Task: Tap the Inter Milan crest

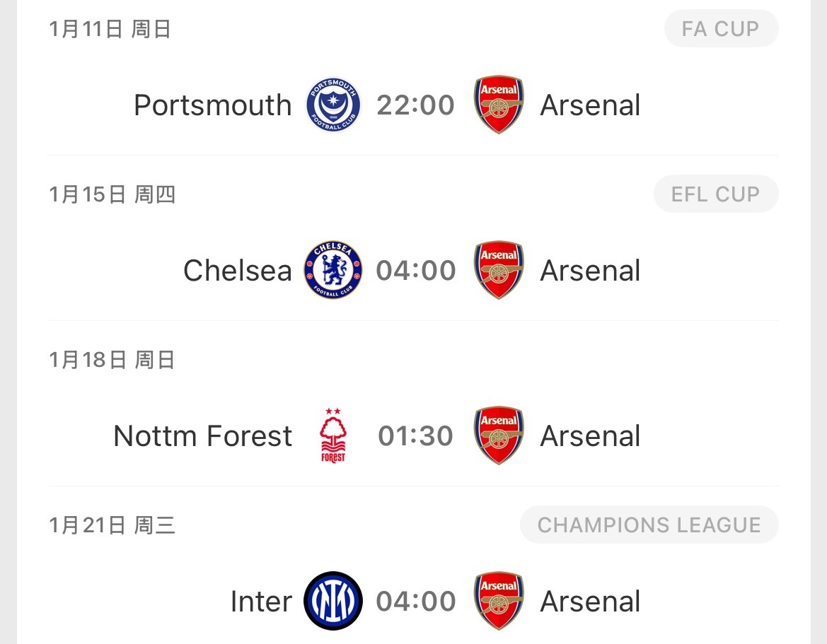Action: 333,601
